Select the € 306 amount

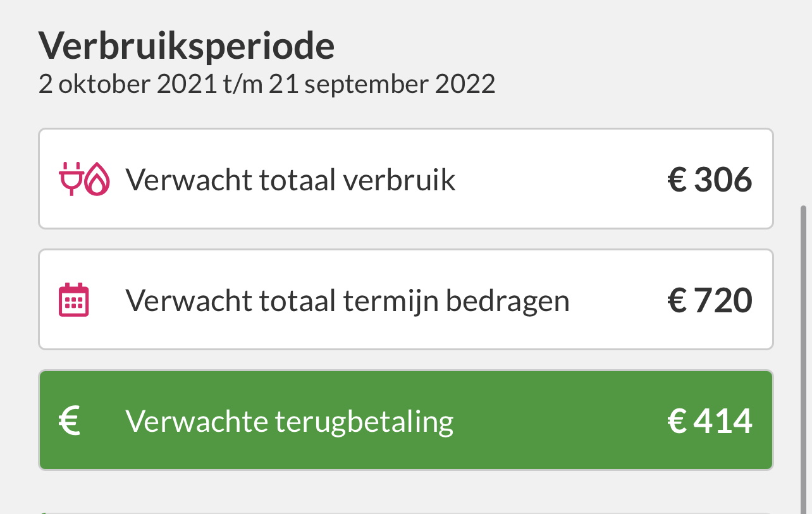click(710, 180)
